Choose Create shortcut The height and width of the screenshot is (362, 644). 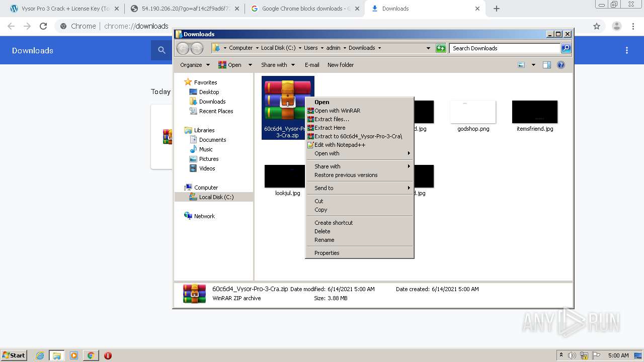(359, 223)
